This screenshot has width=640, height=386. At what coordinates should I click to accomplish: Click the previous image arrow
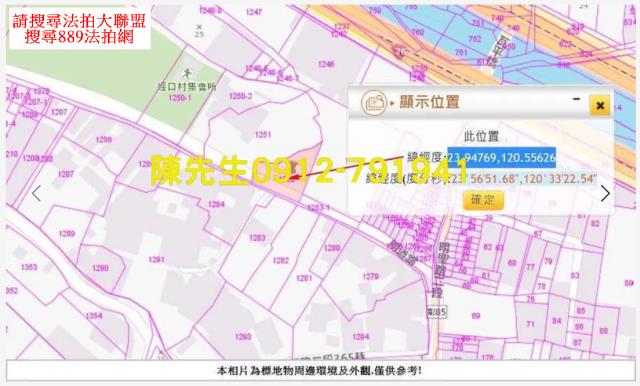pos(36,193)
